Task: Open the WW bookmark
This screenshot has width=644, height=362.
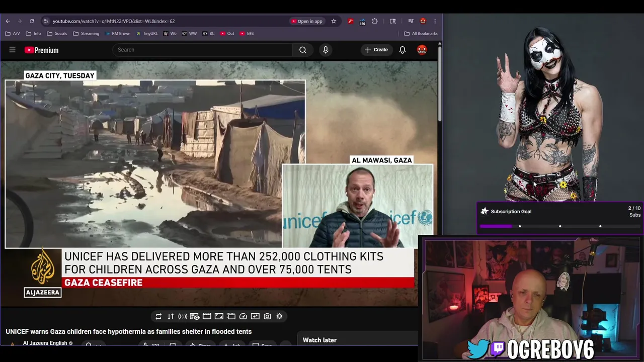Action: coord(189,34)
